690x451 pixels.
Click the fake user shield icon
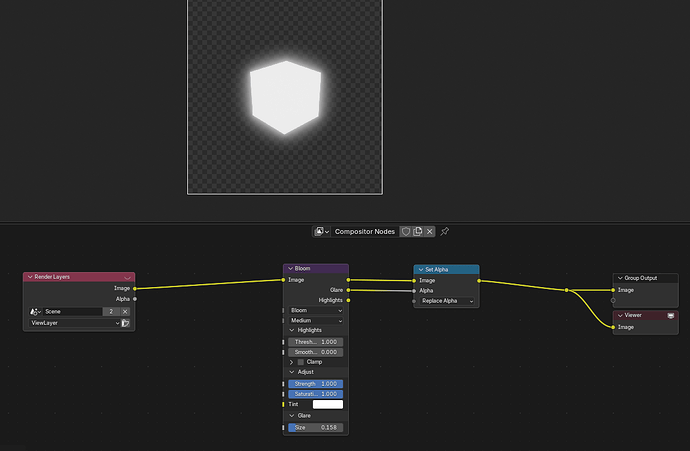point(406,231)
